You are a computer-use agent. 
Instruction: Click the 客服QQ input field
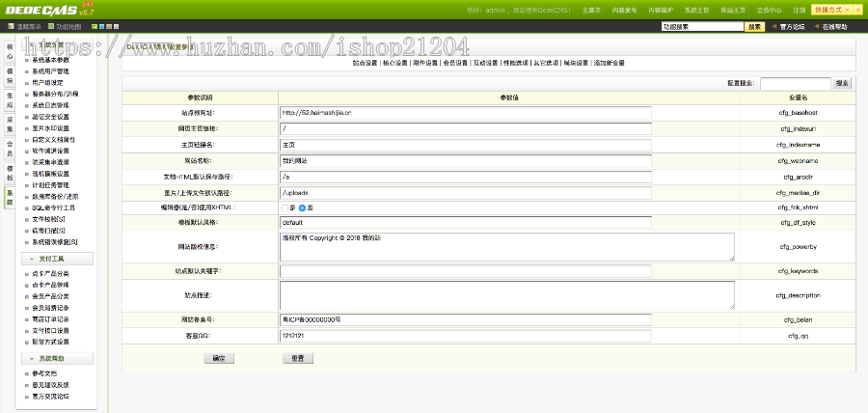pyautogui.click(x=466, y=336)
